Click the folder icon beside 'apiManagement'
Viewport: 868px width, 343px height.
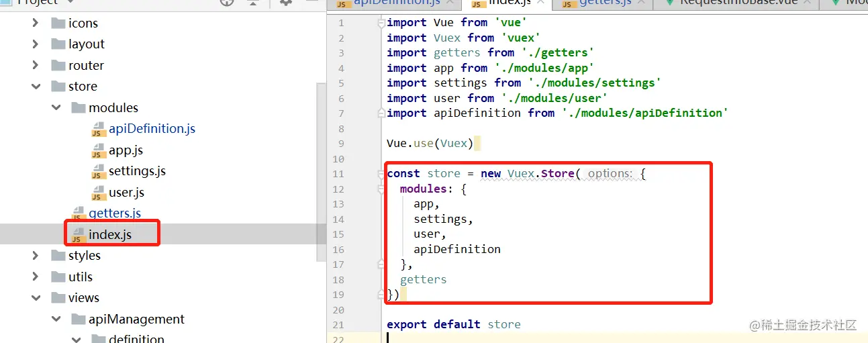(79, 320)
